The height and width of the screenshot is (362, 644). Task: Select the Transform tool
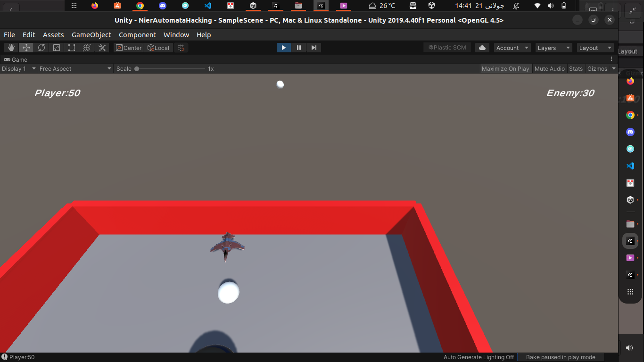[x=87, y=47]
